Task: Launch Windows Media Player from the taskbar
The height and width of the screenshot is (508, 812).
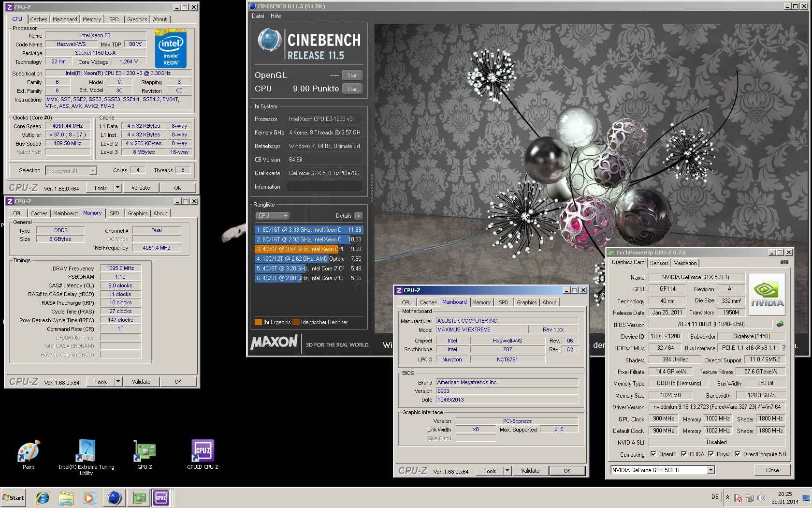Action: click(x=89, y=498)
